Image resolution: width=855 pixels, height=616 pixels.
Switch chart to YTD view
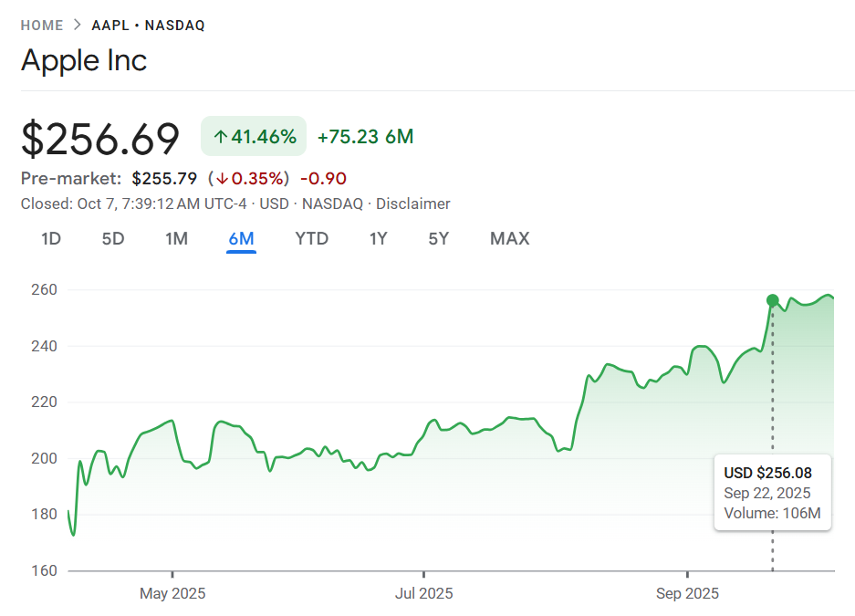point(311,239)
